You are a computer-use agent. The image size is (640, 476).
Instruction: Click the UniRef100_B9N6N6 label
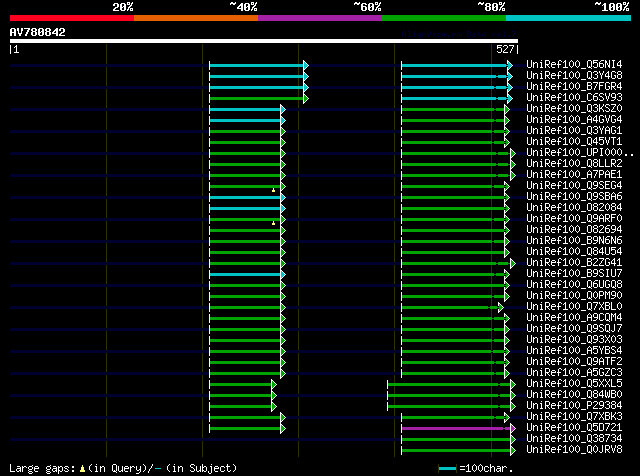pyautogui.click(x=574, y=241)
